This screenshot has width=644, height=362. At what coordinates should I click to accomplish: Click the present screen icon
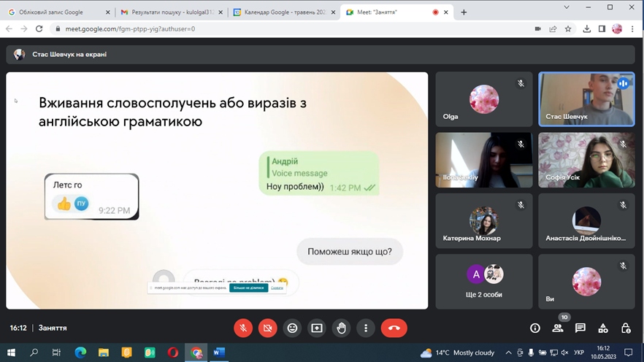click(317, 328)
